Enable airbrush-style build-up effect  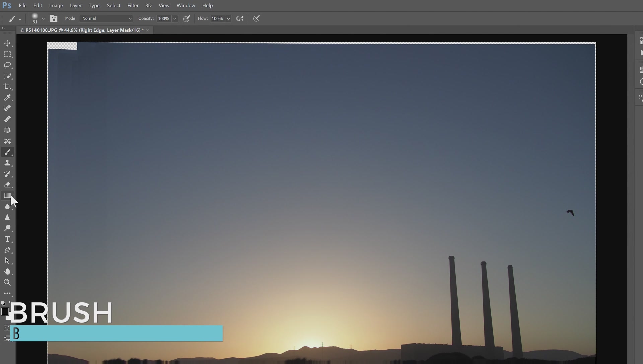coord(240,19)
